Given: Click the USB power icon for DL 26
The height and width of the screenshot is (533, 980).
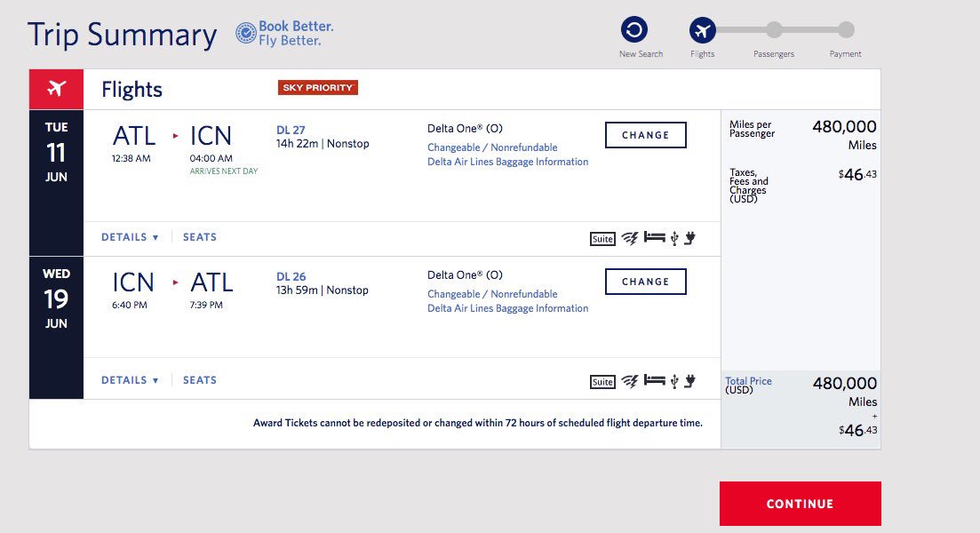Looking at the screenshot, I should pos(674,381).
